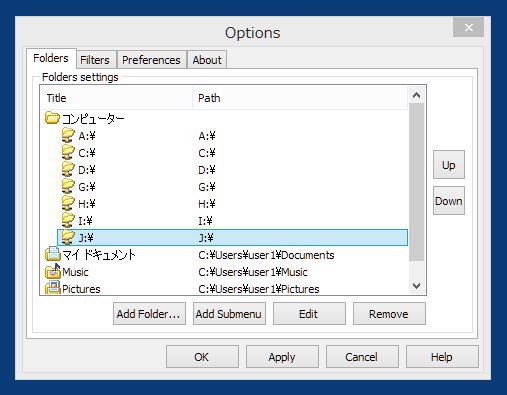Click the Path column header
This screenshot has width=507, height=395.
pyautogui.click(x=300, y=98)
